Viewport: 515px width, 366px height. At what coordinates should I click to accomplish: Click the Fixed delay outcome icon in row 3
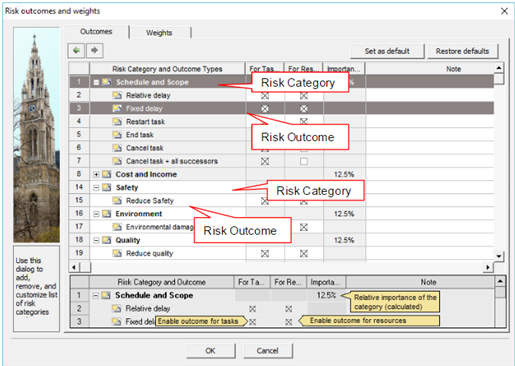(117, 108)
